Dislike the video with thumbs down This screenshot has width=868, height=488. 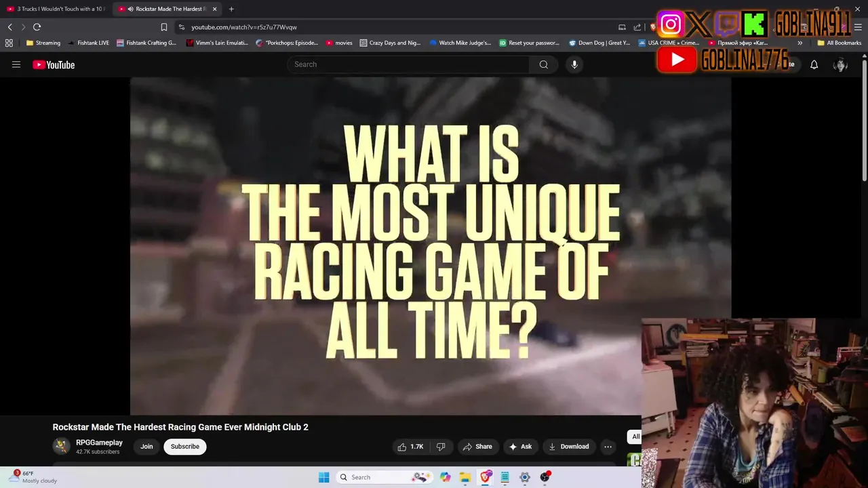(x=441, y=447)
